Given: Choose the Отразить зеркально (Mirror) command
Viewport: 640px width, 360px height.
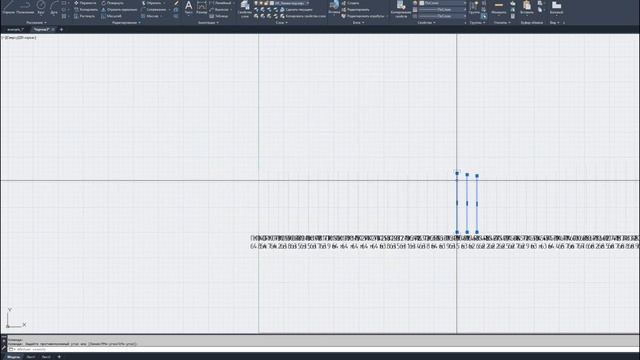Looking at the screenshot, I should point(119,9).
